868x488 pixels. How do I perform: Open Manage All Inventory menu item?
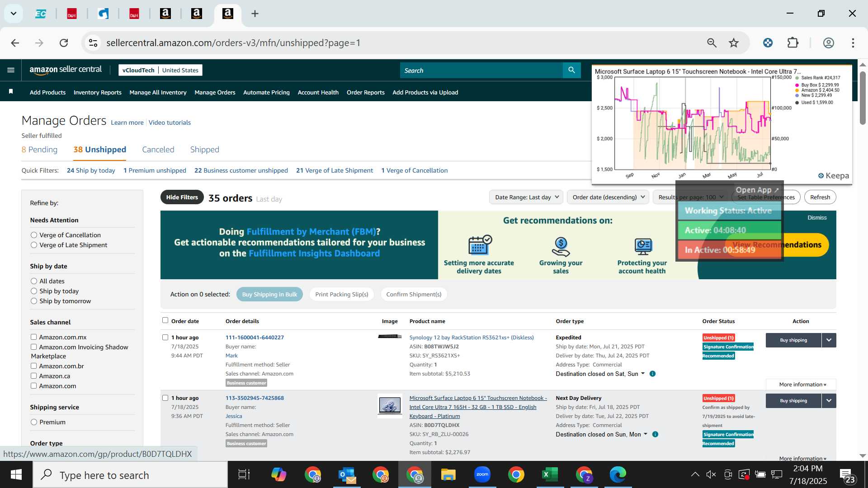[158, 92]
